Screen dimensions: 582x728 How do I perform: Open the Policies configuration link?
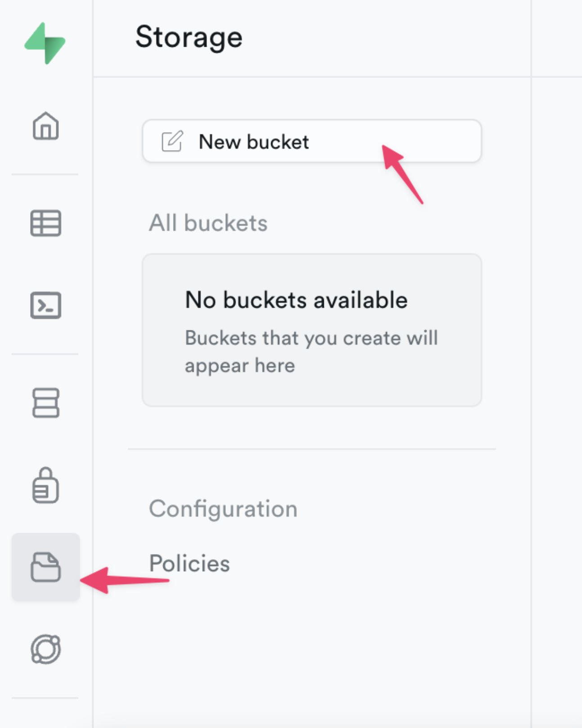coord(189,564)
